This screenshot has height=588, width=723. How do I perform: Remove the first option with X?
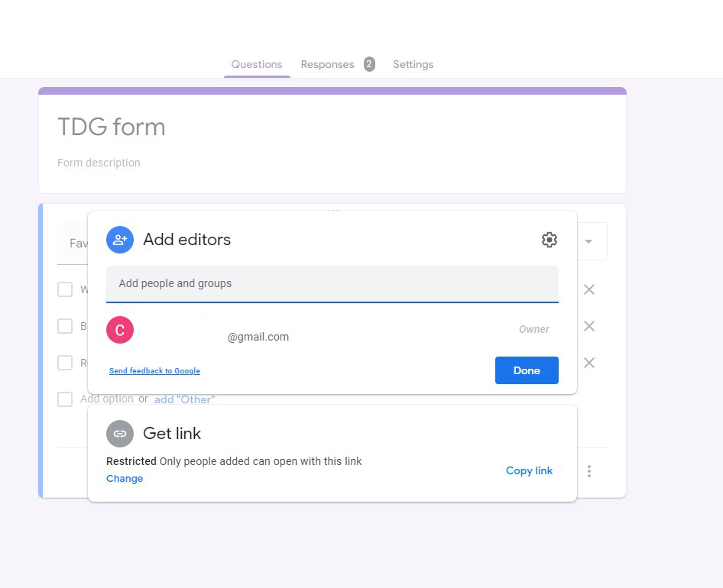(x=588, y=289)
